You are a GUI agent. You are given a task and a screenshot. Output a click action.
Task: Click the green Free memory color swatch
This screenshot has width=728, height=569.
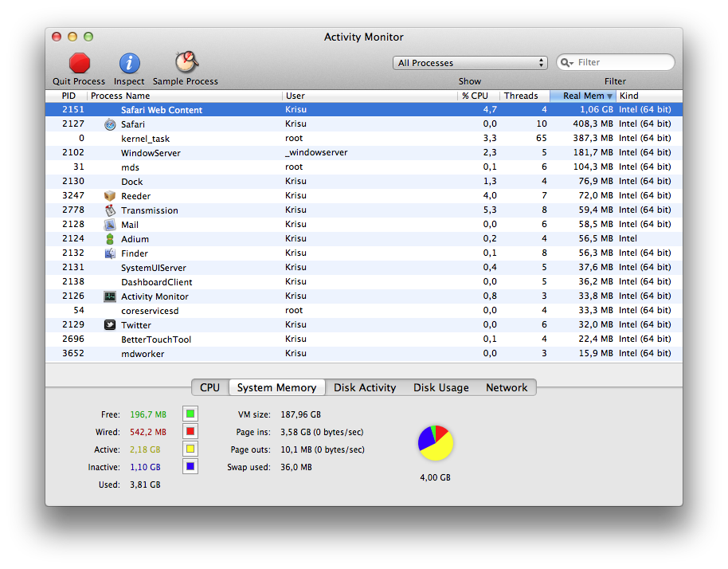pos(190,414)
